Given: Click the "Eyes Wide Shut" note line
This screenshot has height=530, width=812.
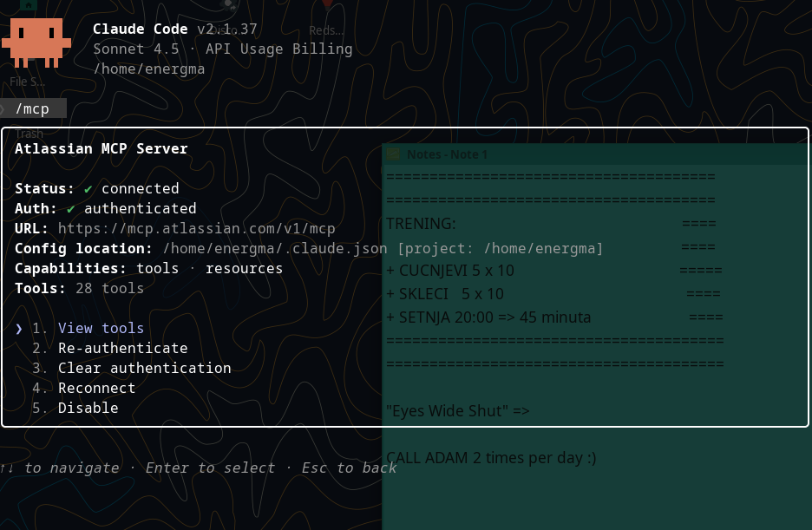Looking at the screenshot, I should coord(457,411).
